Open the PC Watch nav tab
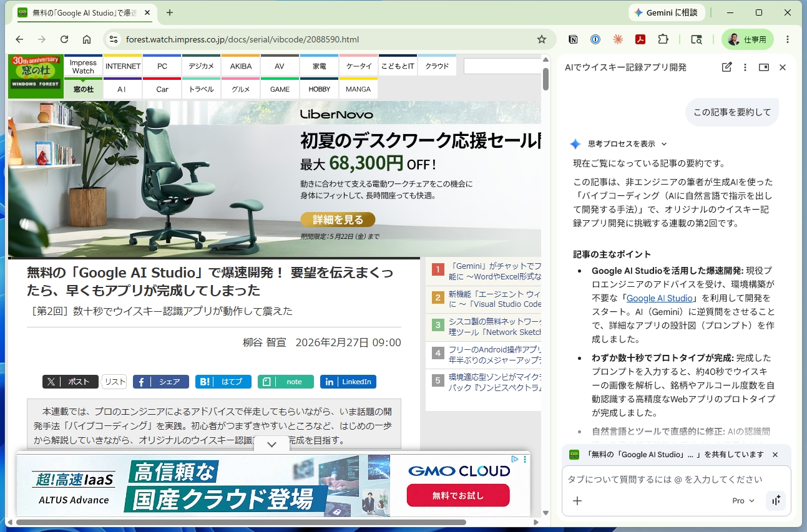The height and width of the screenshot is (532, 807). click(162, 66)
